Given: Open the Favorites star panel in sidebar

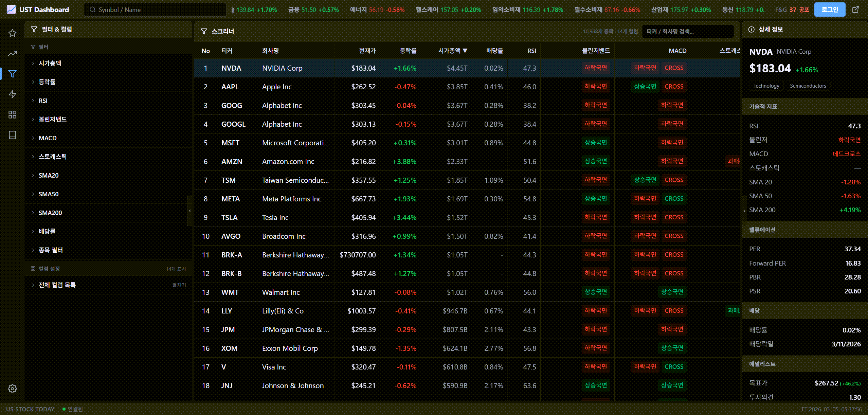Looking at the screenshot, I should coord(12,33).
